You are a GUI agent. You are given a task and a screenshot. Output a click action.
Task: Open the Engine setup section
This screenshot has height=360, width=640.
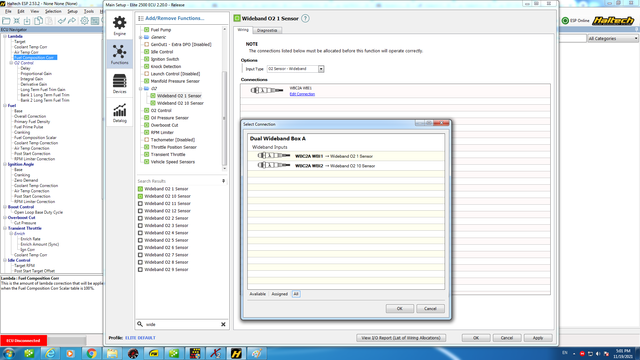[120, 26]
